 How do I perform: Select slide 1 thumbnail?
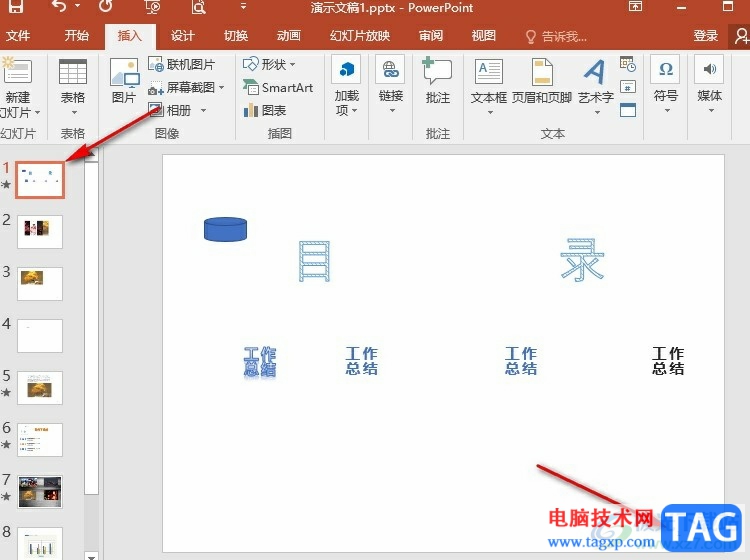(x=40, y=180)
